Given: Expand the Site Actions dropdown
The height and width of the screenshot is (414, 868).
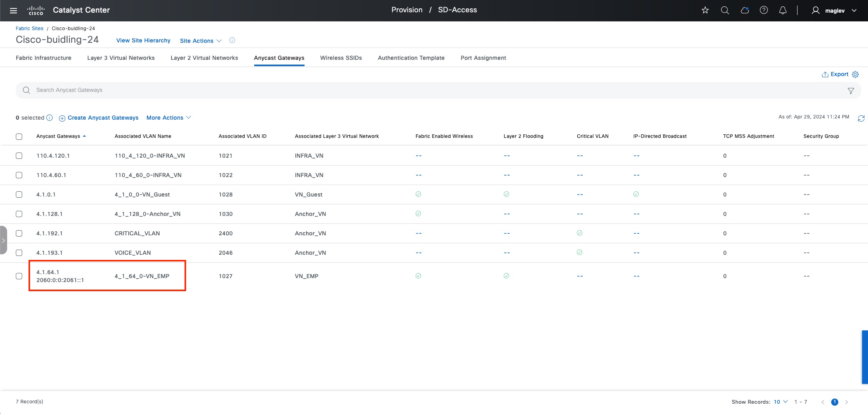Looking at the screenshot, I should tap(200, 41).
